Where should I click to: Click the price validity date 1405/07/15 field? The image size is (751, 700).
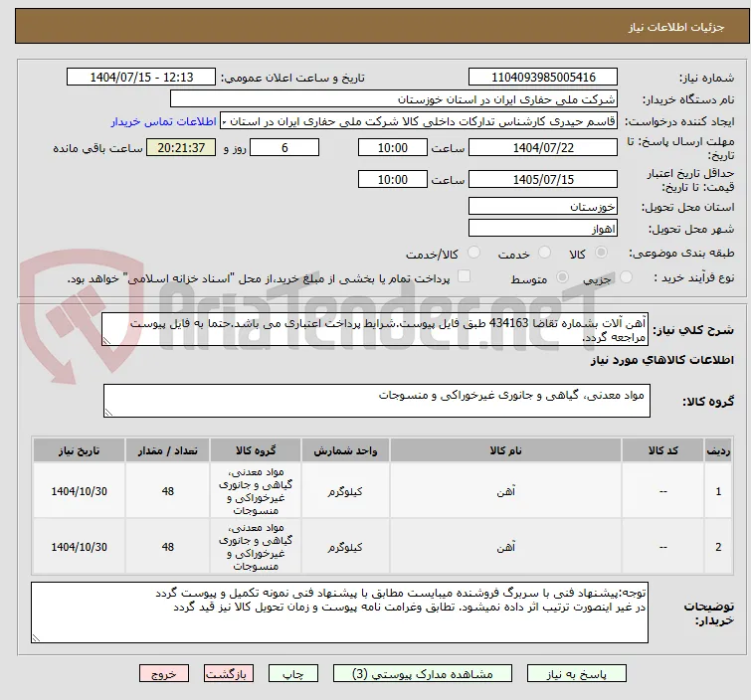coord(543,180)
